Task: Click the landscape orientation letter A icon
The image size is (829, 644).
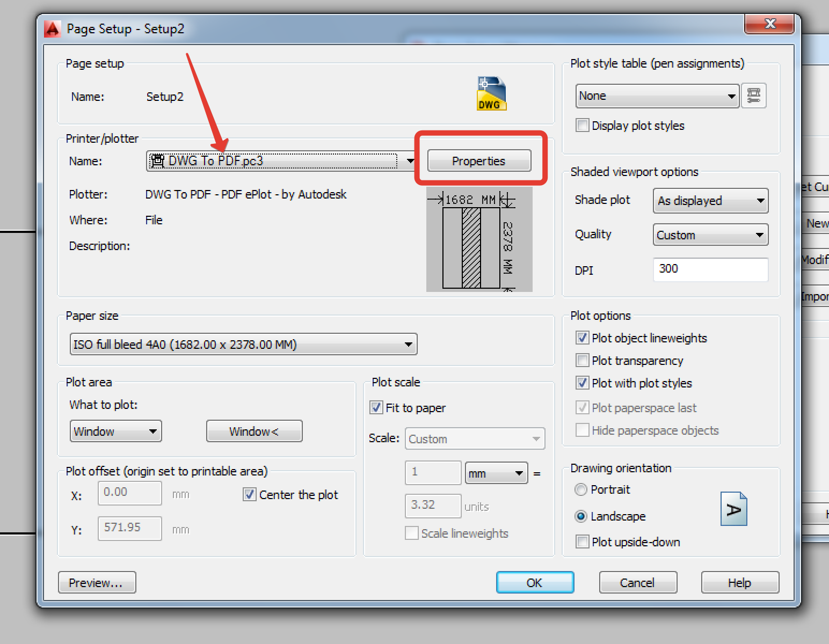Action: click(x=733, y=509)
